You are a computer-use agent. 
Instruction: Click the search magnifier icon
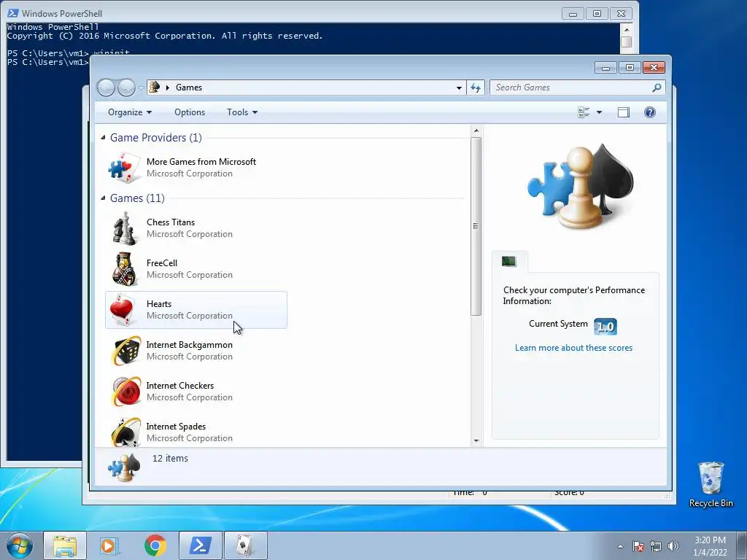[x=657, y=87]
